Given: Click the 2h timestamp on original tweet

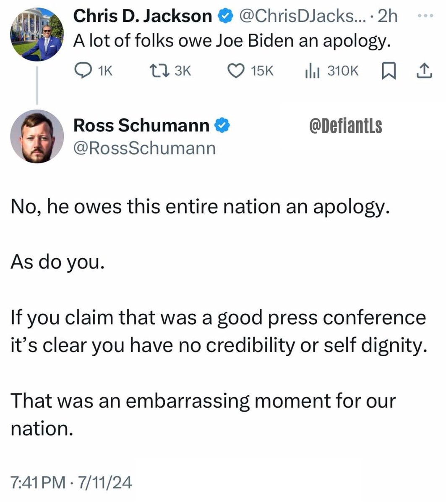Looking at the screenshot, I should point(387,16).
